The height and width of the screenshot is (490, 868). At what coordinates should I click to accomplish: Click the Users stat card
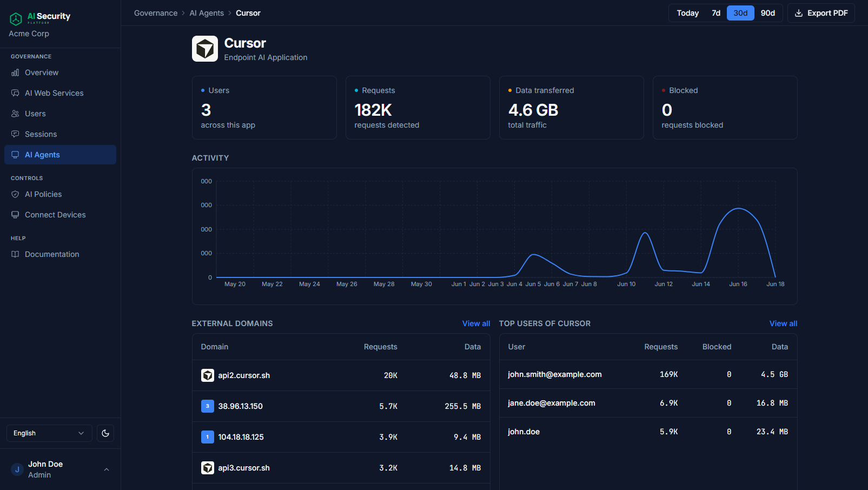click(x=264, y=108)
